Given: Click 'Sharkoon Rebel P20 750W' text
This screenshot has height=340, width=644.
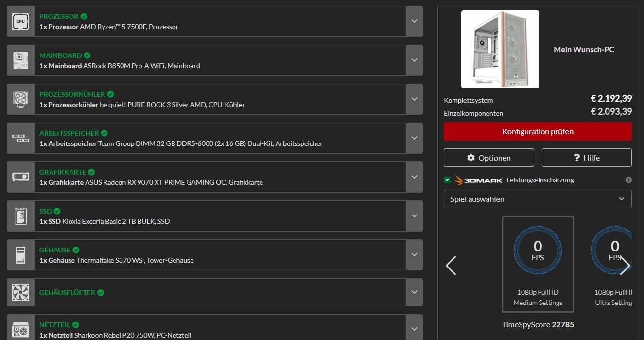Looking at the screenshot, I should click(x=114, y=335).
